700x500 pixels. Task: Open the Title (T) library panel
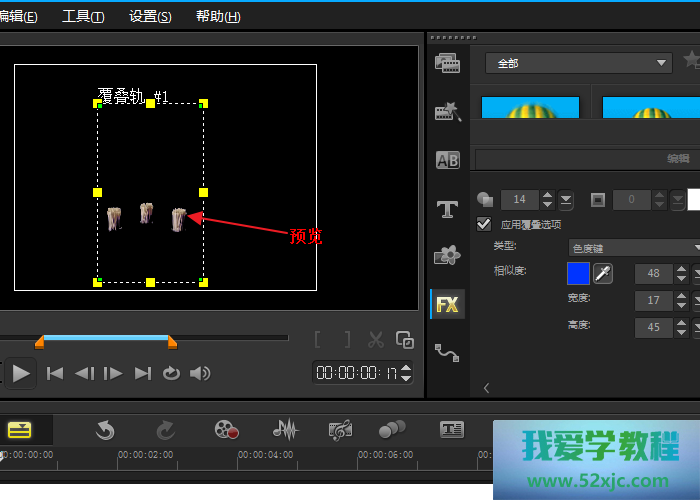447,208
